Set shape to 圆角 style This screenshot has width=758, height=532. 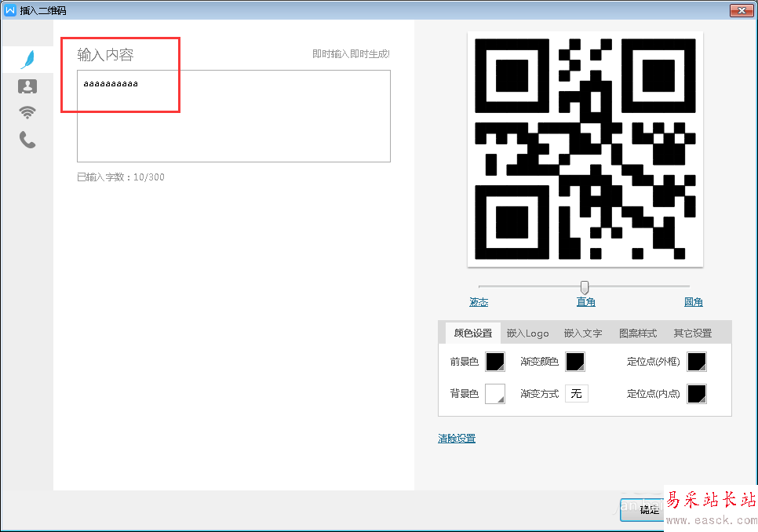pos(693,302)
